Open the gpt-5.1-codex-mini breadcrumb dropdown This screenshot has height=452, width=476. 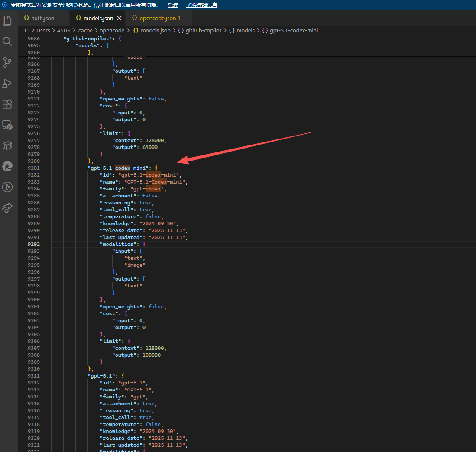[294, 31]
